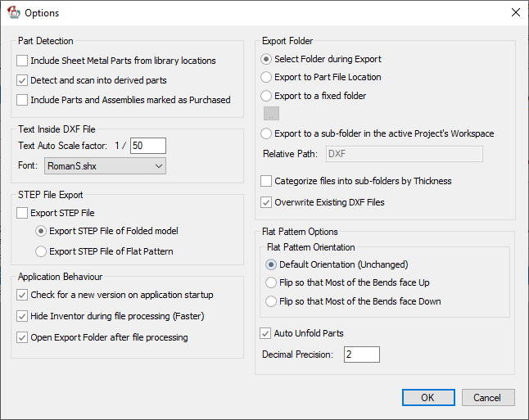The height and width of the screenshot is (420, 529).
Task: Select Export STEP File of Folded model
Action: tap(41, 231)
